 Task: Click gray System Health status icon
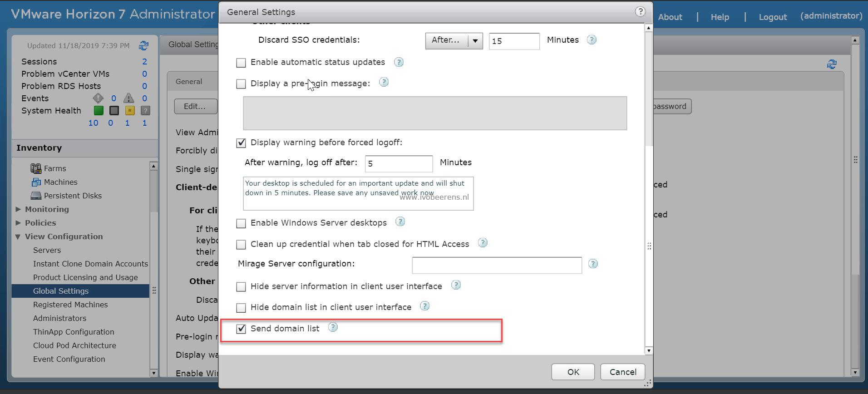click(114, 110)
